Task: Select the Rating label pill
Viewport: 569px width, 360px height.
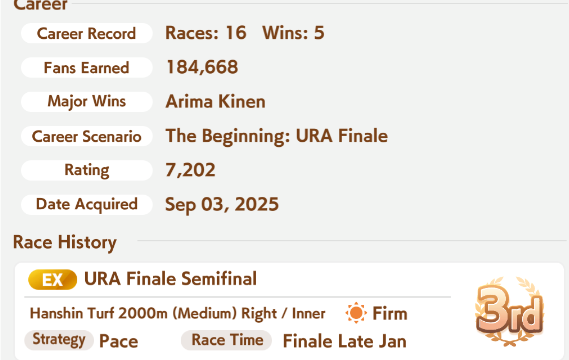Action: pos(86,170)
